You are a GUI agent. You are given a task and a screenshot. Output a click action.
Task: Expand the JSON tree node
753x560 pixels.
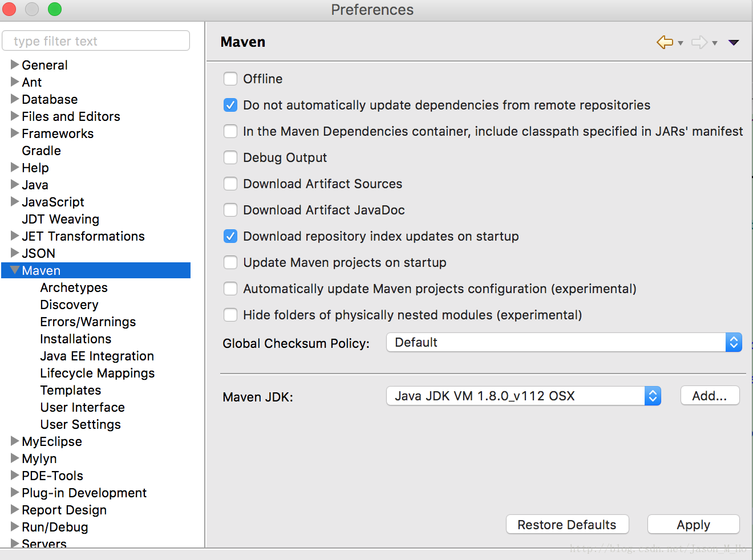point(15,253)
